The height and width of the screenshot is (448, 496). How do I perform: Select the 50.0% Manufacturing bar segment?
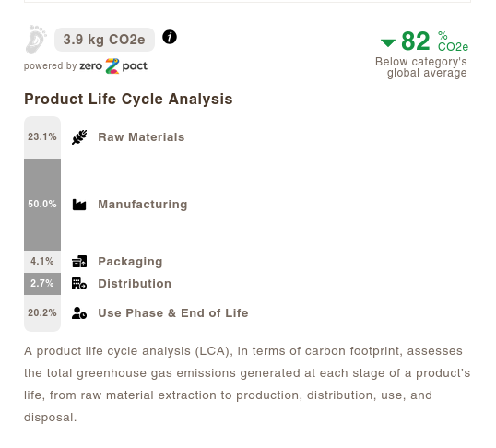coord(42,205)
